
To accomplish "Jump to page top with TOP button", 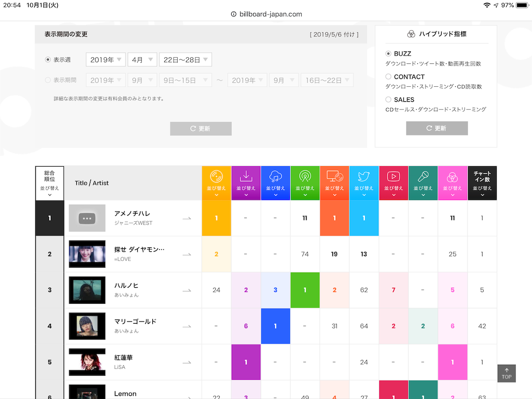I will coord(507,374).
